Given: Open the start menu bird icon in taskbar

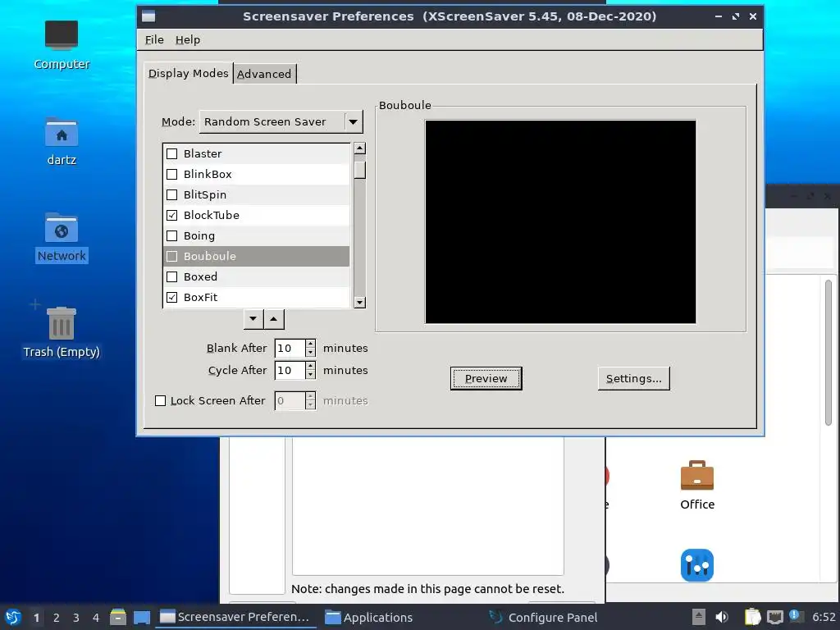Looking at the screenshot, I should coord(13,617).
